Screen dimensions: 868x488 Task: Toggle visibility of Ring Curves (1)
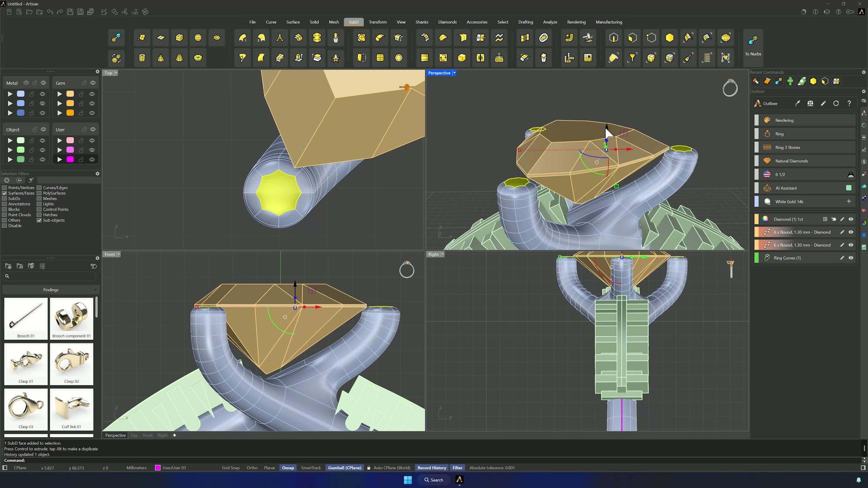[x=851, y=258]
